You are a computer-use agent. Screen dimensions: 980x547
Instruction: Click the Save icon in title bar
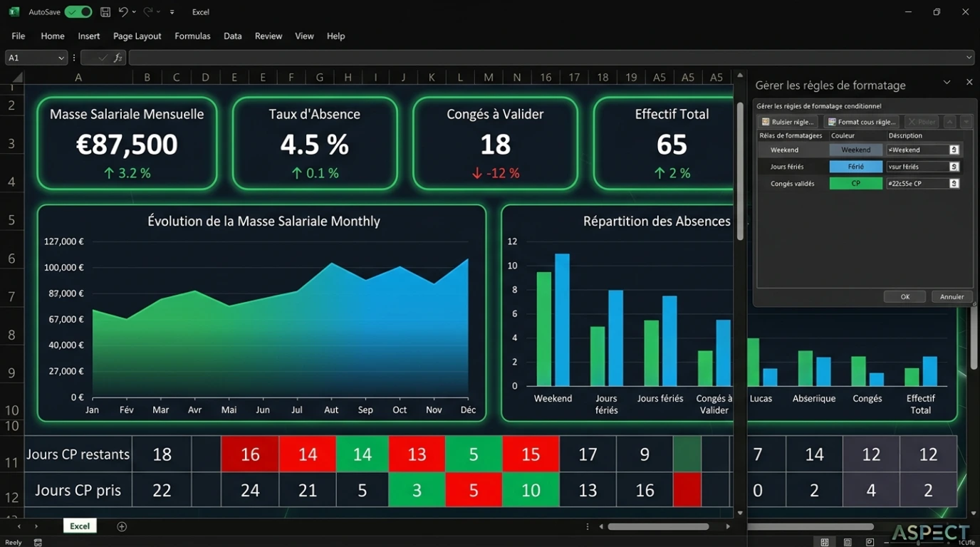tap(105, 12)
